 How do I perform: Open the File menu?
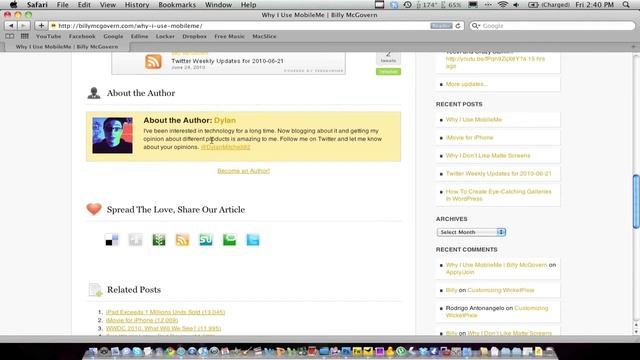[62, 5]
